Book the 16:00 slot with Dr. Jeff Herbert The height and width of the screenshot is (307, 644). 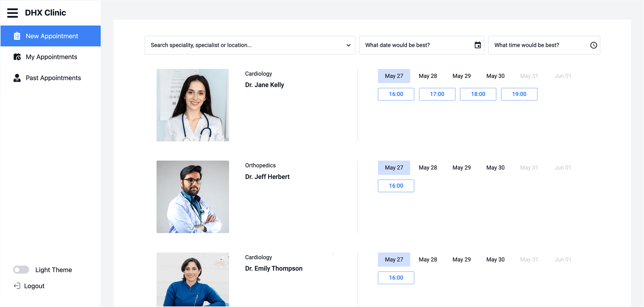click(x=396, y=186)
